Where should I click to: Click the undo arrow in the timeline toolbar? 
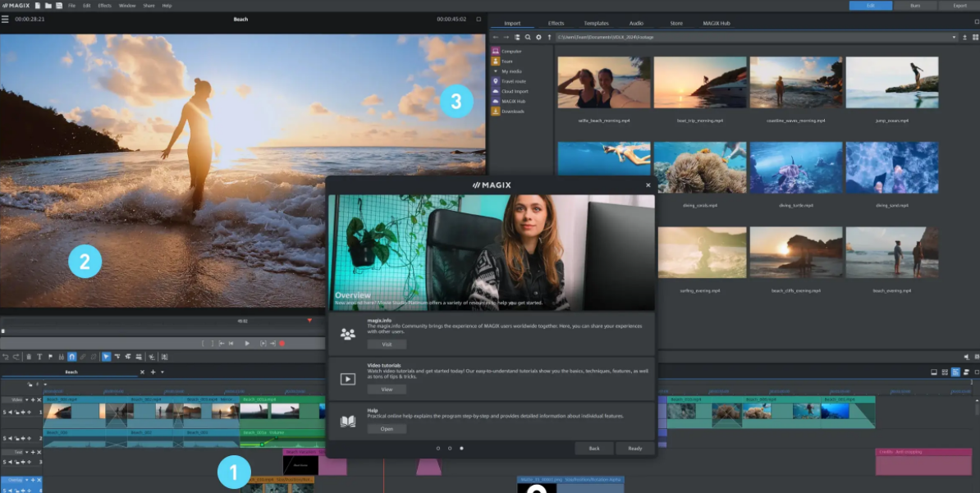click(6, 357)
